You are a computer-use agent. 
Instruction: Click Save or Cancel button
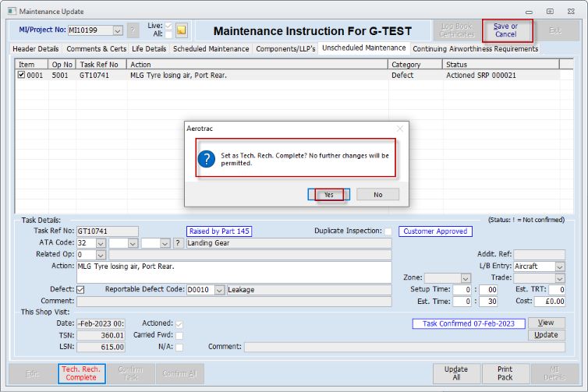pos(505,30)
